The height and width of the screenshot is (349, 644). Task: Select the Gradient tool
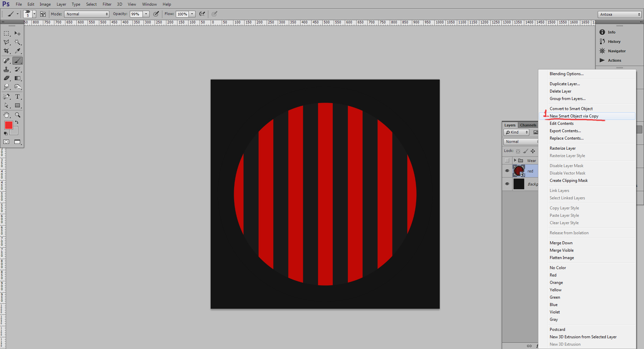point(17,78)
